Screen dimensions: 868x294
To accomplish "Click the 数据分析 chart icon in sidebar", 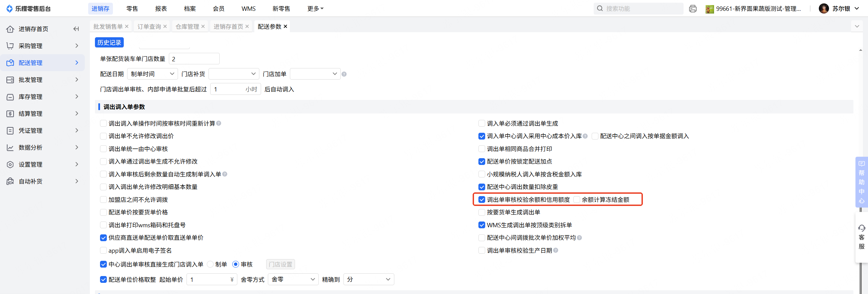I will (10, 148).
